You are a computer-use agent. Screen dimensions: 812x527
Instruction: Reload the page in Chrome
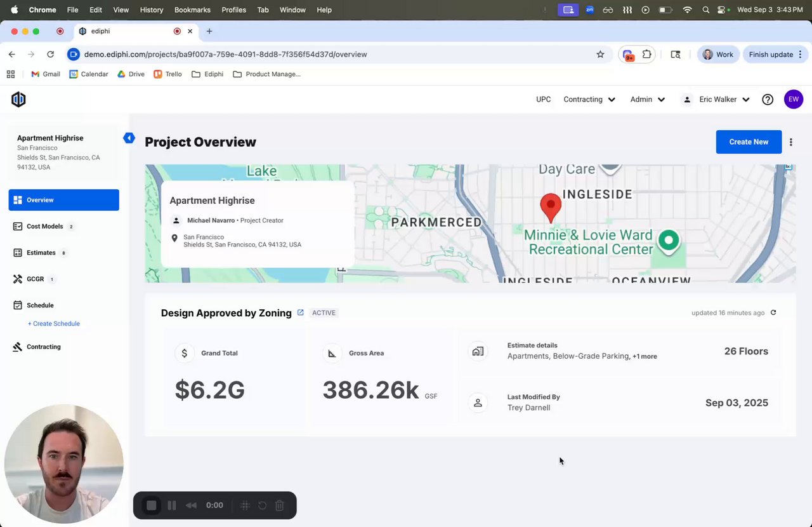(x=51, y=55)
